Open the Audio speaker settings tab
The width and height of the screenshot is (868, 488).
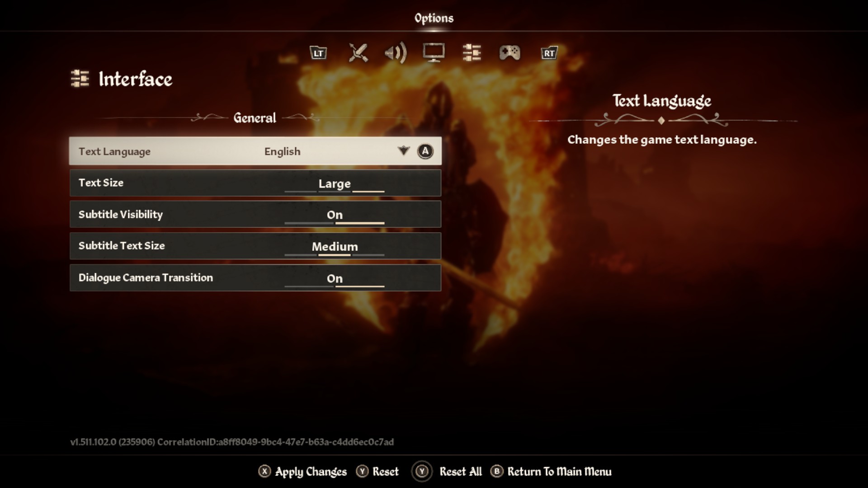click(396, 53)
